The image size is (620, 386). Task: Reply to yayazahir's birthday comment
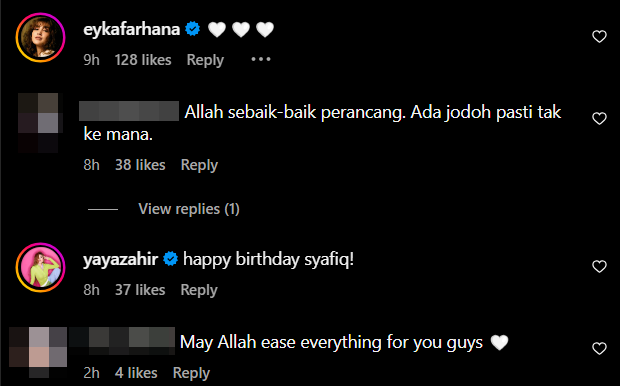[x=199, y=290]
